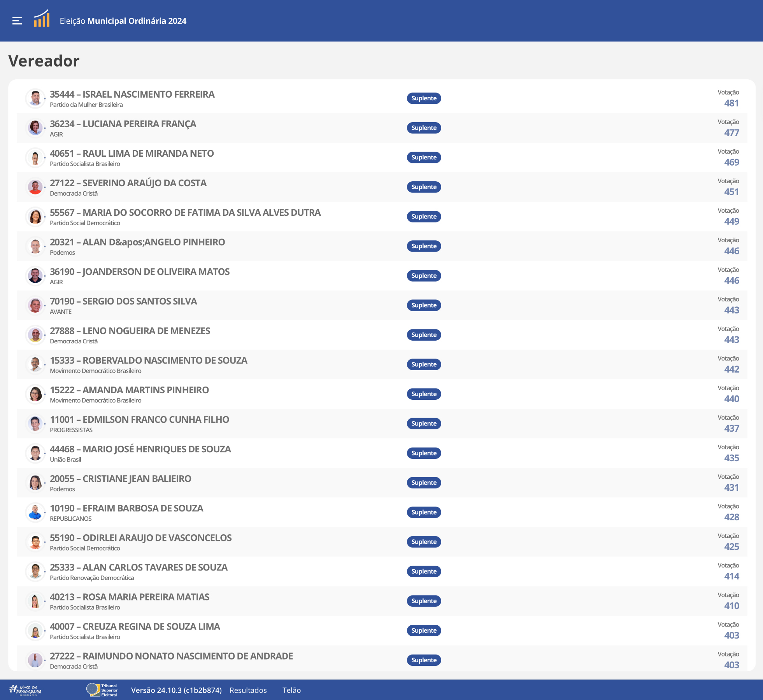
Task: Click Luciana Pereira França's photo
Action: [x=35, y=128]
